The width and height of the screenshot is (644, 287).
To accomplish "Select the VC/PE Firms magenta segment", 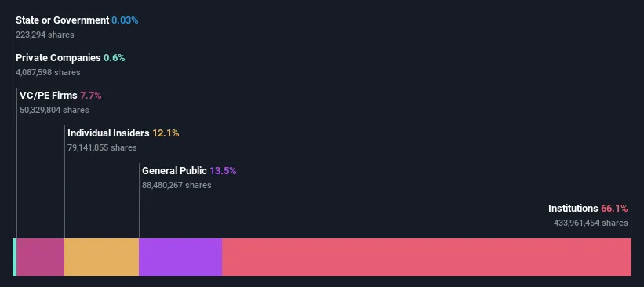I will [x=41, y=257].
